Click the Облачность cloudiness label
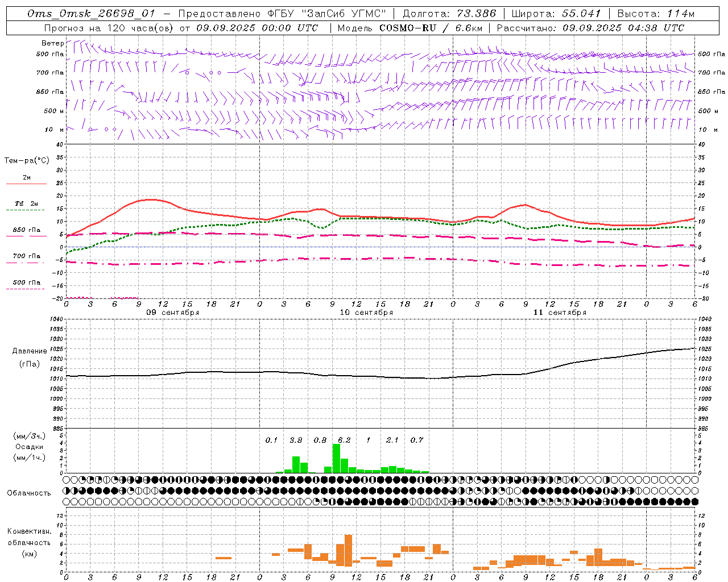This screenshot has width=728, height=582. [29, 493]
